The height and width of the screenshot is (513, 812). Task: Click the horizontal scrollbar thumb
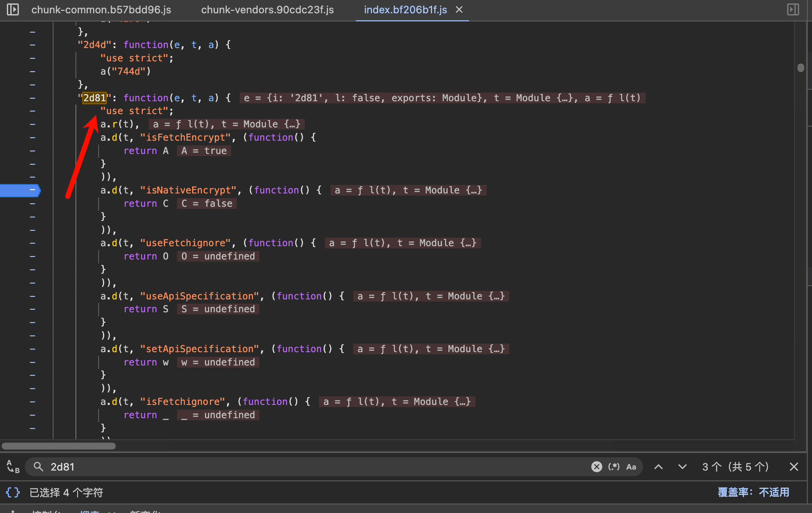point(59,446)
